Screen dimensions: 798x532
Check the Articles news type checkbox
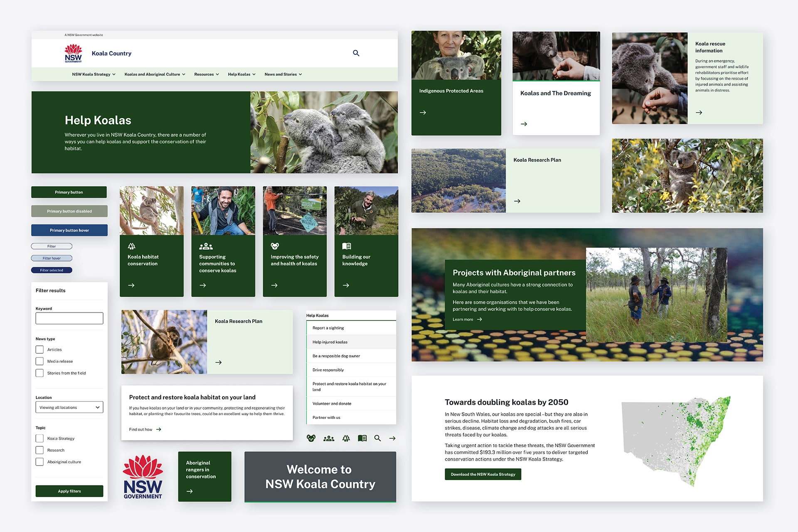[39, 349]
